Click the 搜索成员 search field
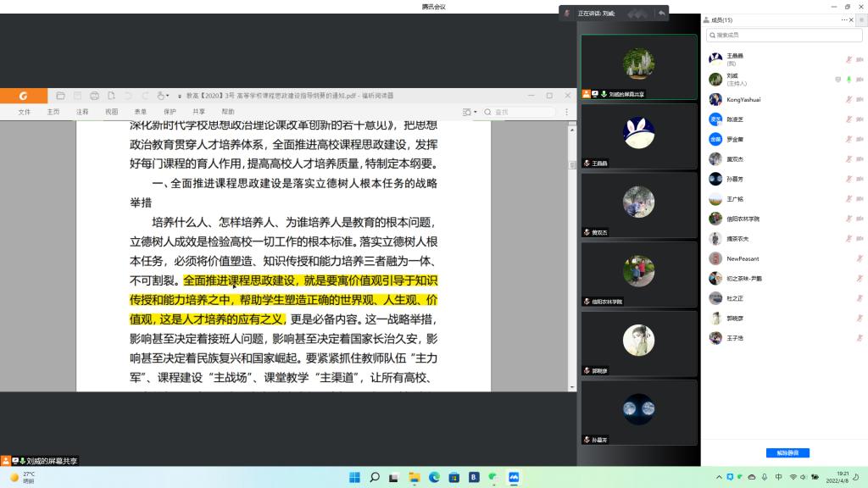 (x=784, y=36)
